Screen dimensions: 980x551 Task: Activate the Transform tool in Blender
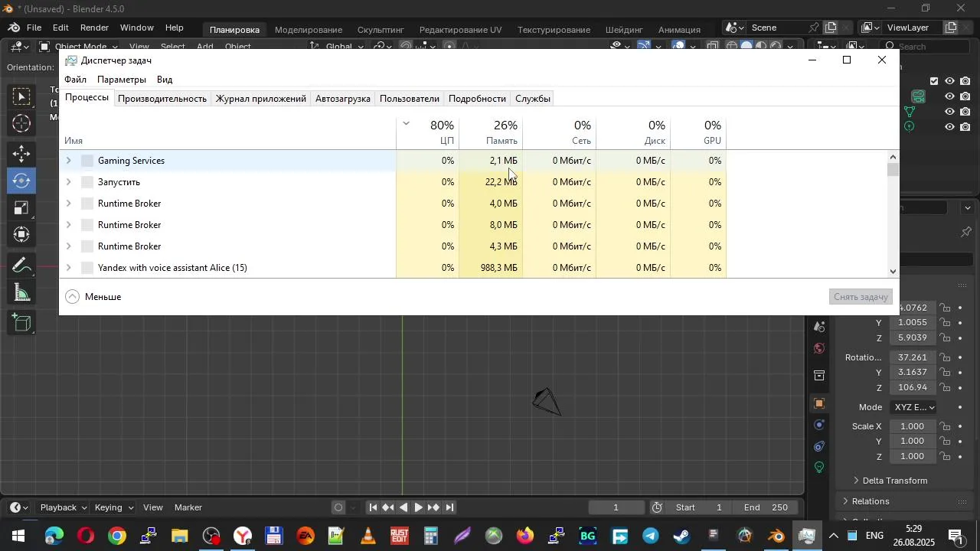[22, 234]
